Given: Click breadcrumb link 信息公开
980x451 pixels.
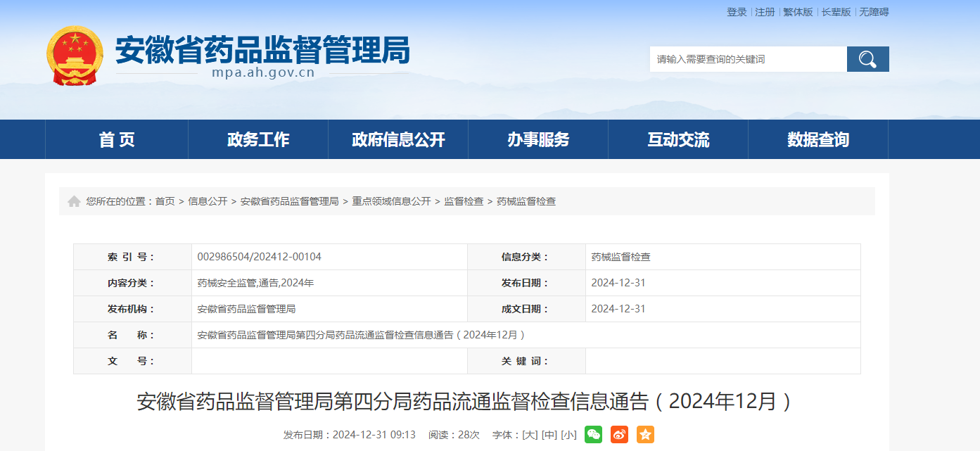Looking at the screenshot, I should (x=208, y=201).
